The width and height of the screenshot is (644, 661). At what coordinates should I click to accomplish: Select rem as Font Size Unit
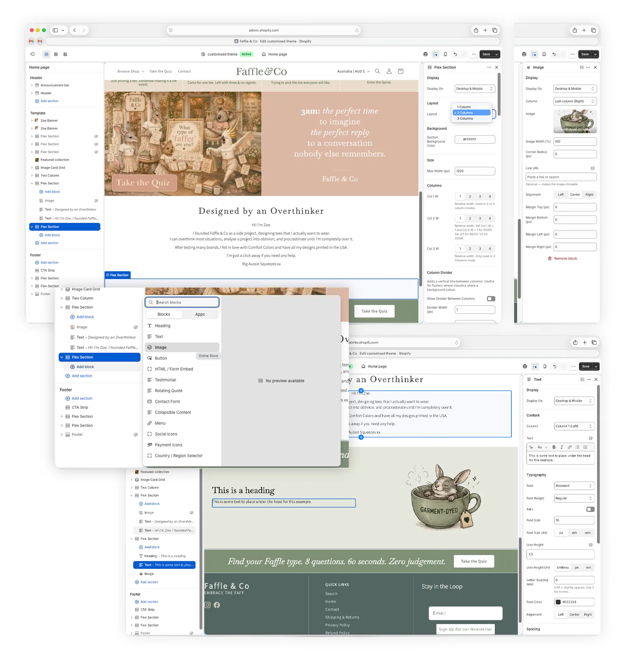coord(587,533)
